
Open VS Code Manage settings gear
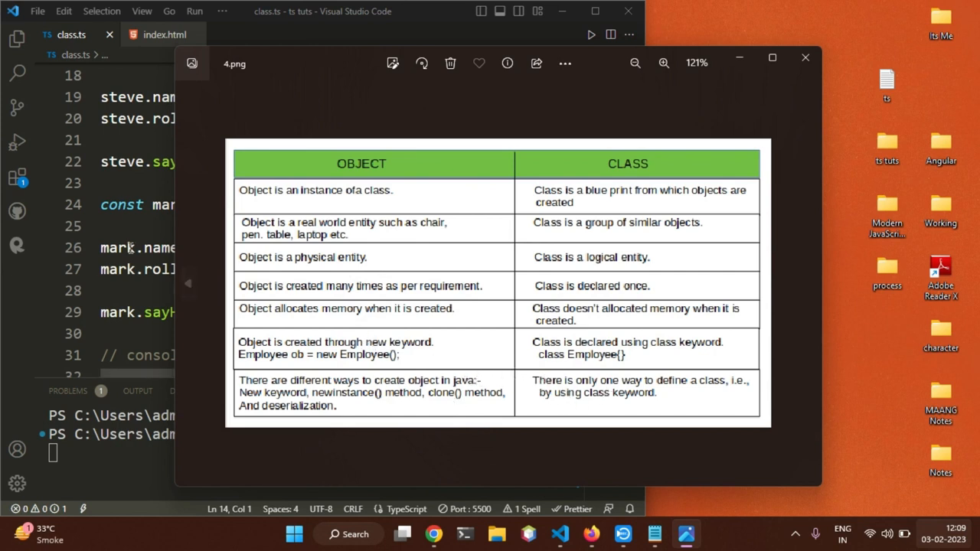[17, 484]
